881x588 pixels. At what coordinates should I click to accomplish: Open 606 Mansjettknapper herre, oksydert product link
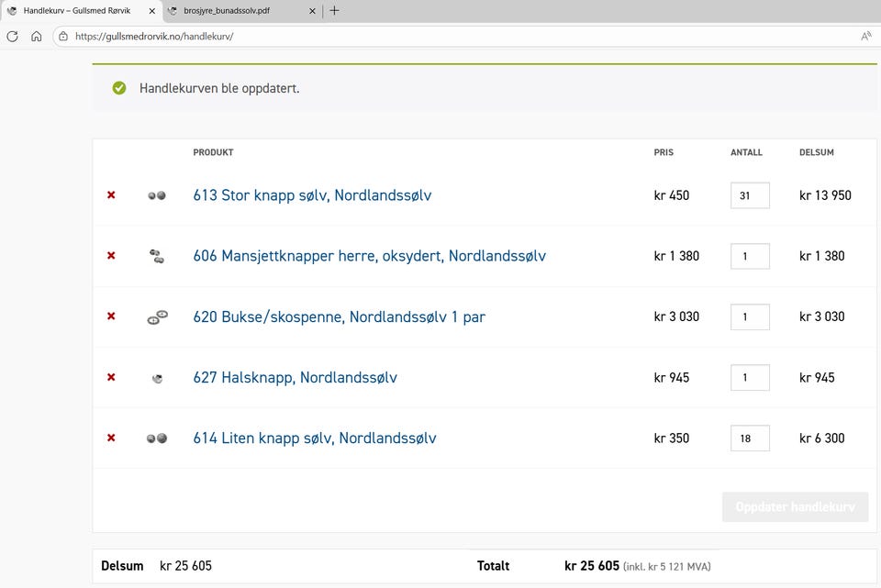pyautogui.click(x=369, y=256)
